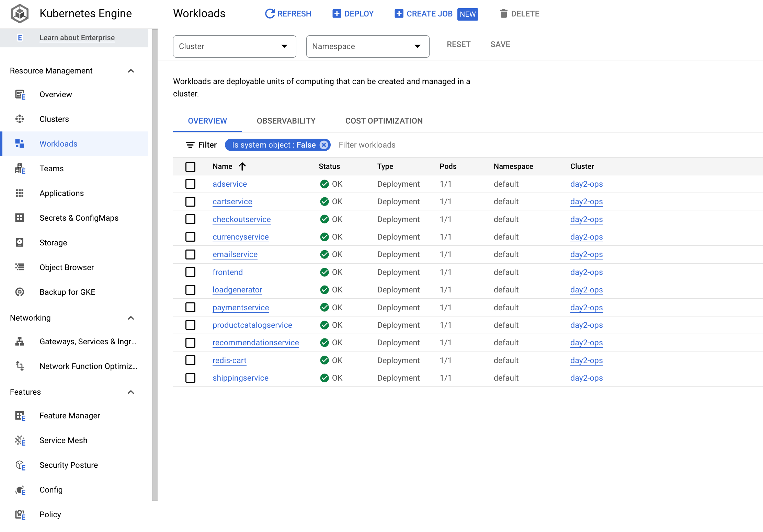Image resolution: width=763 pixels, height=532 pixels.
Task: Switch to the Cost Optimization tab
Action: tap(384, 120)
